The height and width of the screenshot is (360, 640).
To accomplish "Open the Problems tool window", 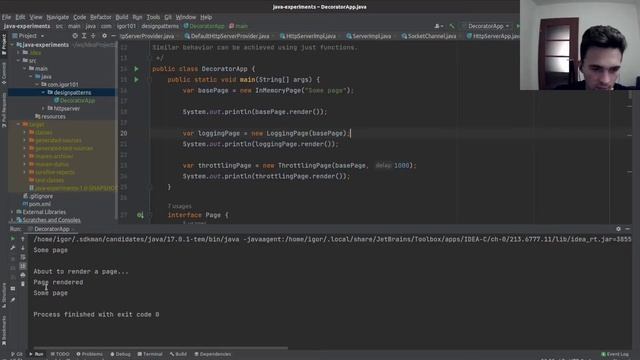I will pos(89,354).
